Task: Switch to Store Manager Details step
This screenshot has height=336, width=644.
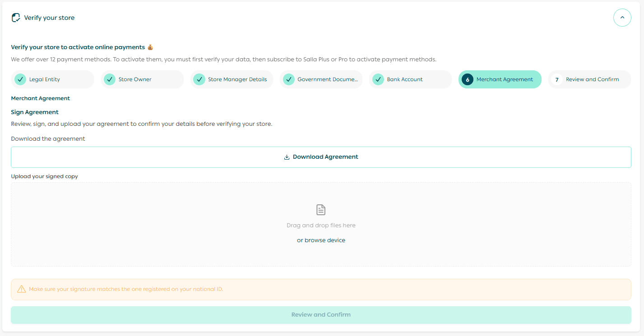Action: point(237,79)
